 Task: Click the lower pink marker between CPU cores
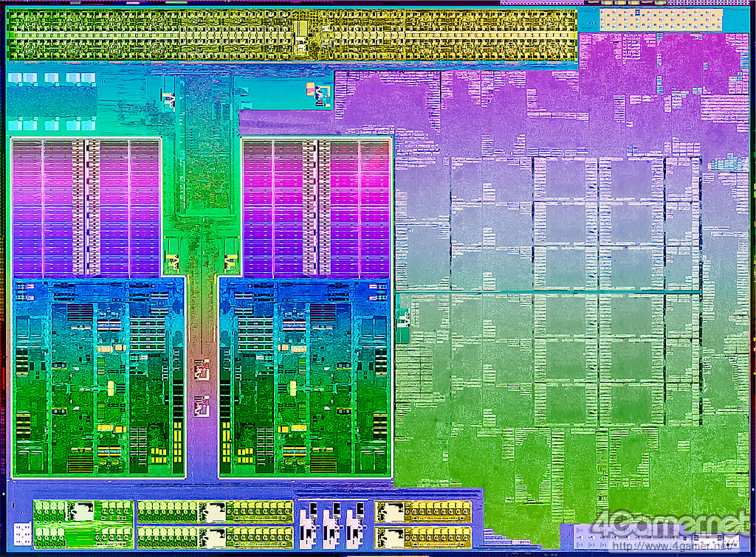201,404
